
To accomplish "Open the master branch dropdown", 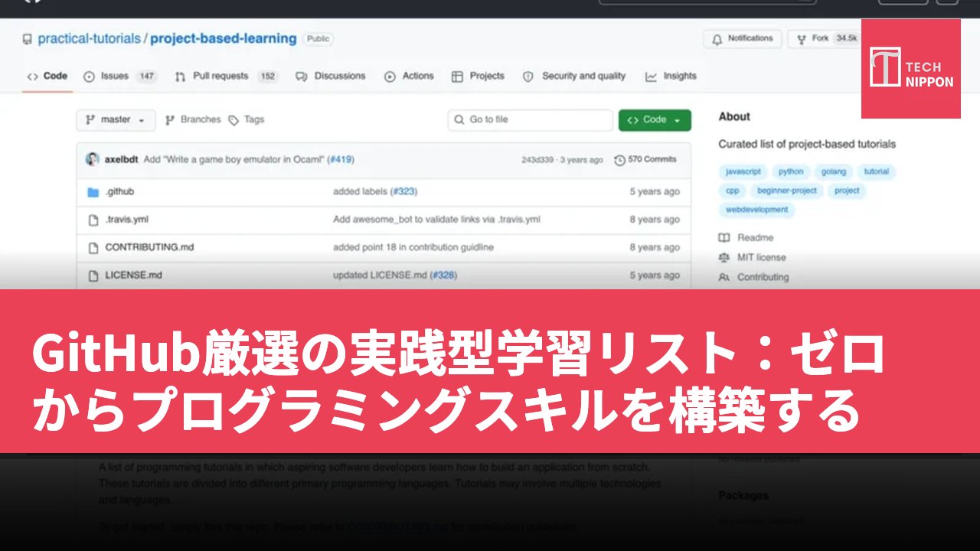I will click(x=116, y=120).
